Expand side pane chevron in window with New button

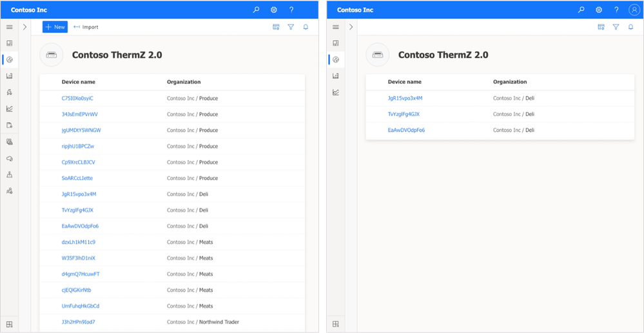pos(24,27)
